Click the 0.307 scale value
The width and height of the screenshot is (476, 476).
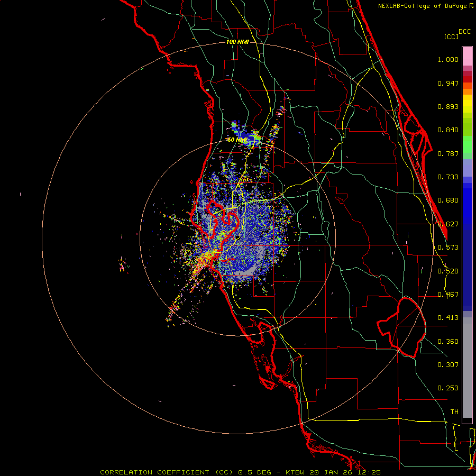[448, 365]
